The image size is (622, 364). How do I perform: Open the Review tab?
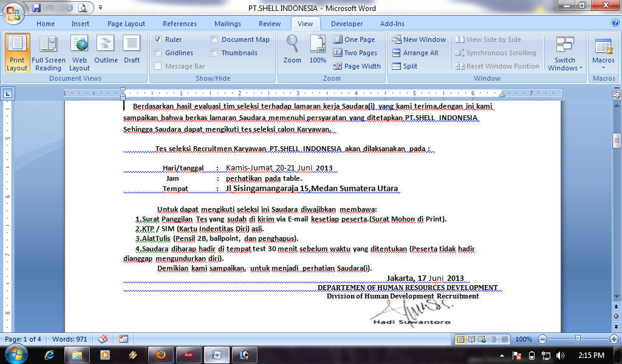(270, 24)
